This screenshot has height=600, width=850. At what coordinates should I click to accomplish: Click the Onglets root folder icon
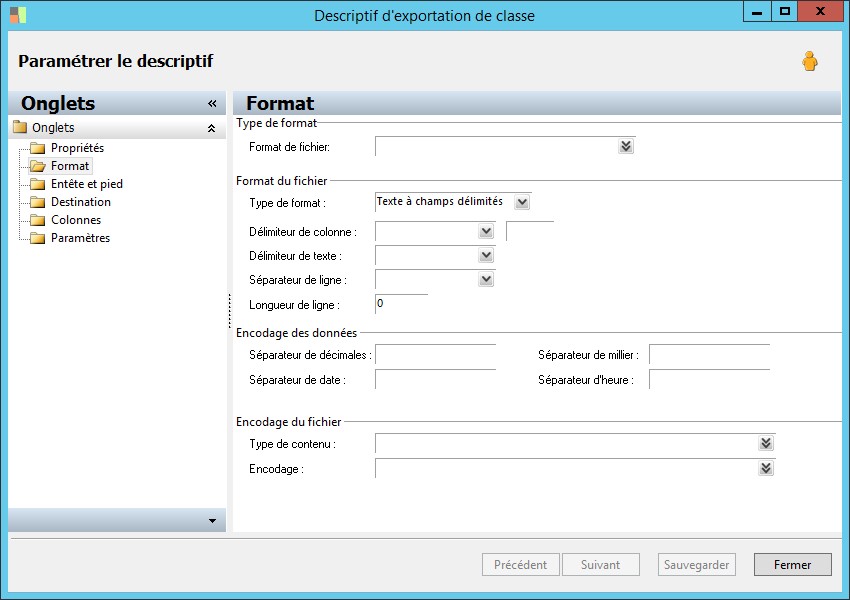click(20, 127)
